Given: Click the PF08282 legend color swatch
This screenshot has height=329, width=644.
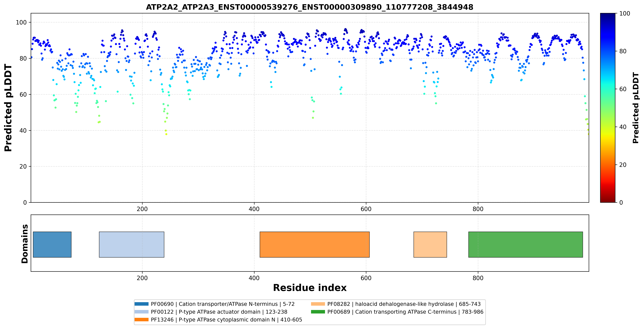Looking at the screenshot, I should pos(318,304).
